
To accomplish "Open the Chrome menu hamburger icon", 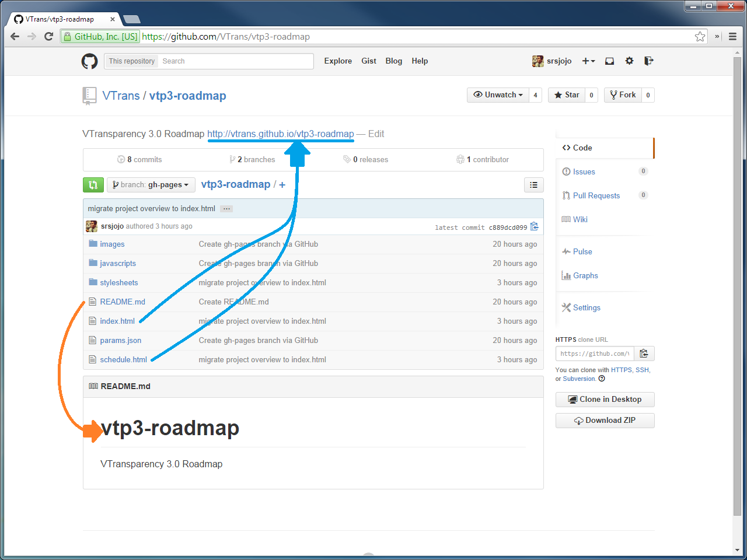I will (733, 36).
